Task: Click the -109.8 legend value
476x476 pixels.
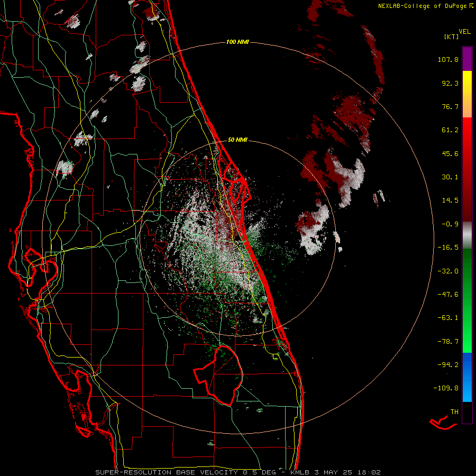Action: tap(446, 388)
